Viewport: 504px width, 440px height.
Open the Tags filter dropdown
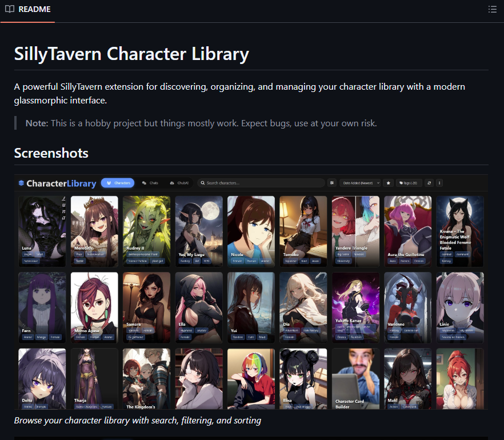point(409,183)
